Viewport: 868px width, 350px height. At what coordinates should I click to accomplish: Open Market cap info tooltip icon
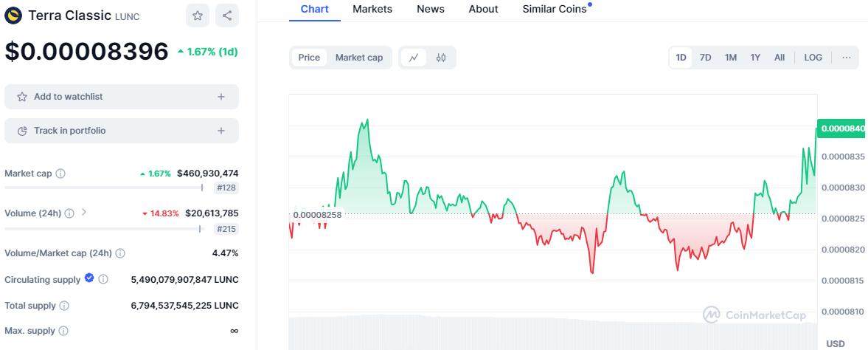(x=61, y=174)
